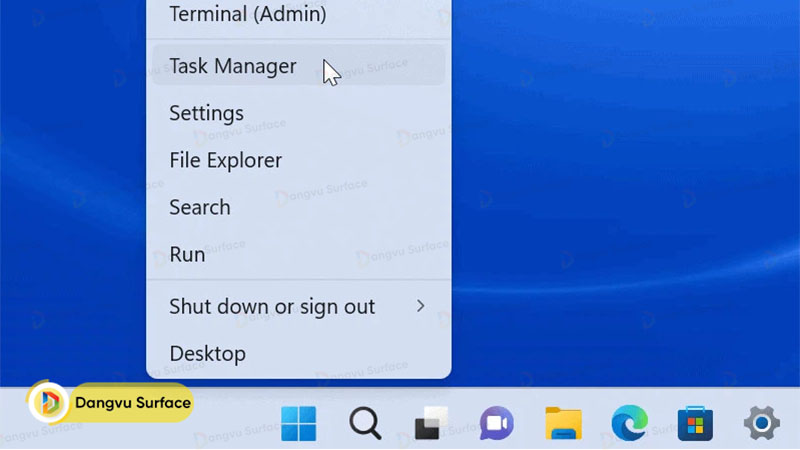
Task: Open Task View in the taskbar
Action: [x=431, y=423]
